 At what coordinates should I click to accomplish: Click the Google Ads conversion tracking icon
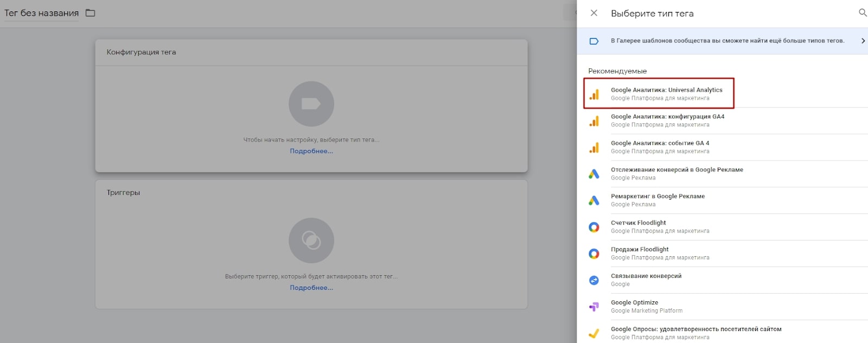[594, 174]
